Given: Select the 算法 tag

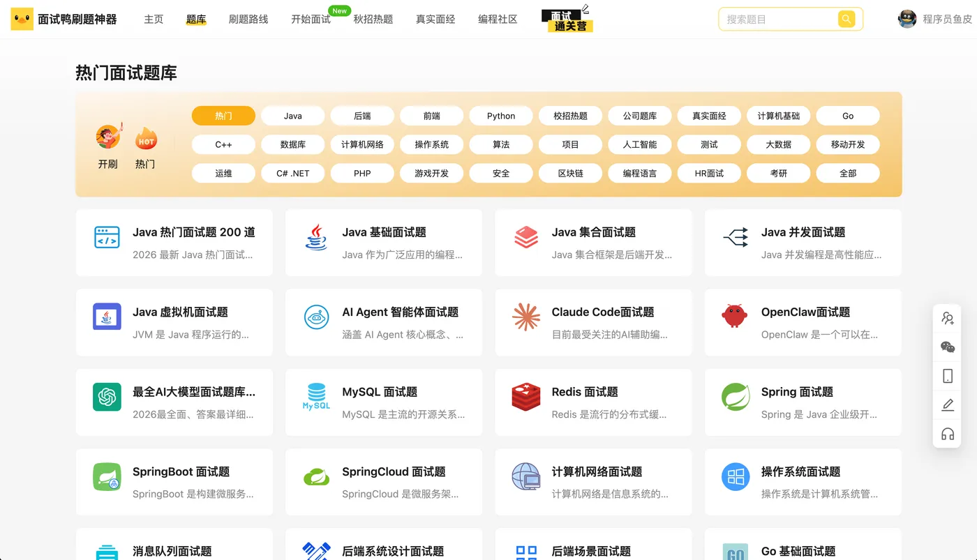Looking at the screenshot, I should (x=501, y=144).
